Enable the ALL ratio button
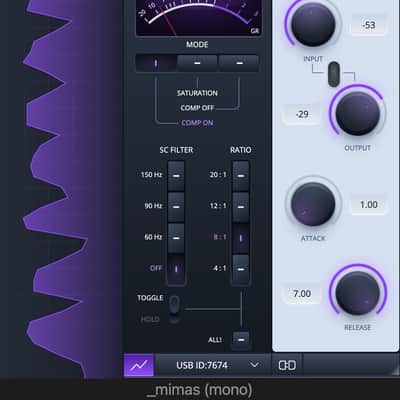 (x=241, y=340)
